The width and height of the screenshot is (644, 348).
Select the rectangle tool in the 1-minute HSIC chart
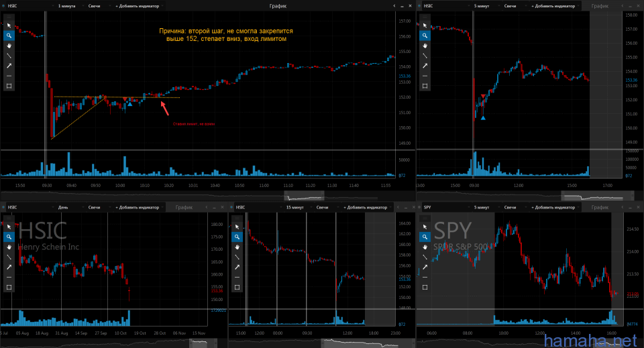tap(9, 86)
